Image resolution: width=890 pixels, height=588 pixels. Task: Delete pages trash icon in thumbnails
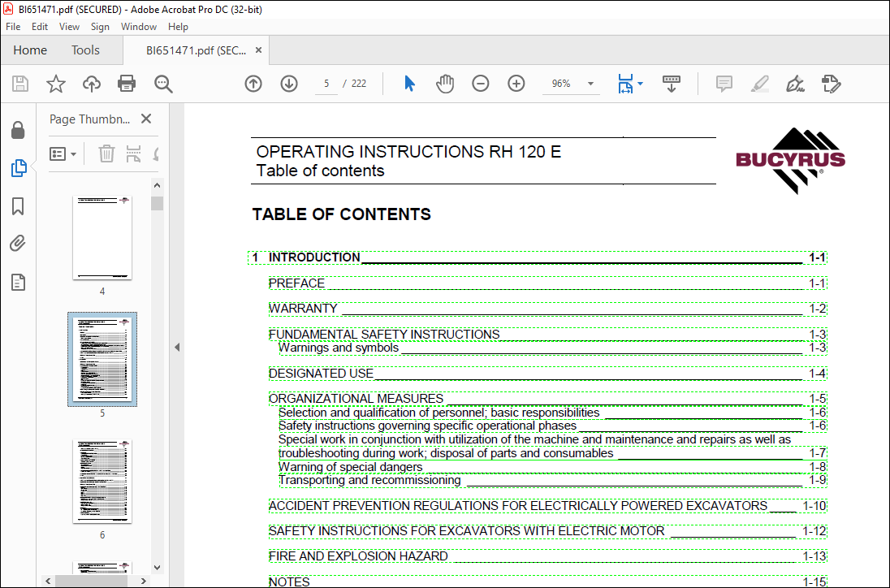pyautogui.click(x=106, y=153)
